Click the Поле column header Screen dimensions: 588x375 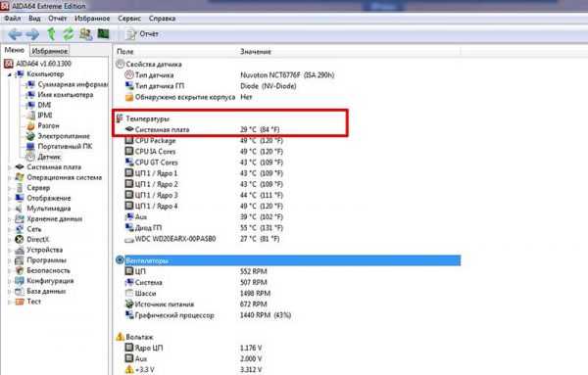tap(125, 51)
